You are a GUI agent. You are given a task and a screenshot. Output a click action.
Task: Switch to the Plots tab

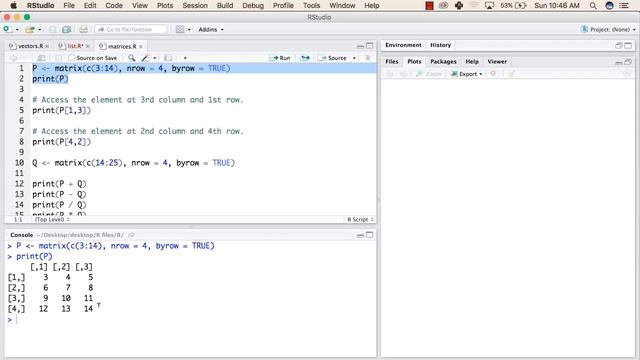414,62
